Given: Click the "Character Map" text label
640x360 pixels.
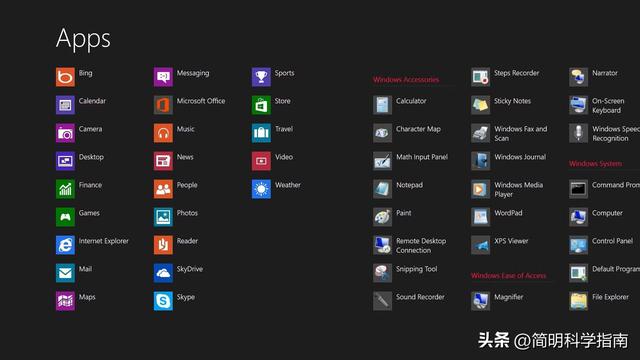Looking at the screenshot, I should 418,129.
